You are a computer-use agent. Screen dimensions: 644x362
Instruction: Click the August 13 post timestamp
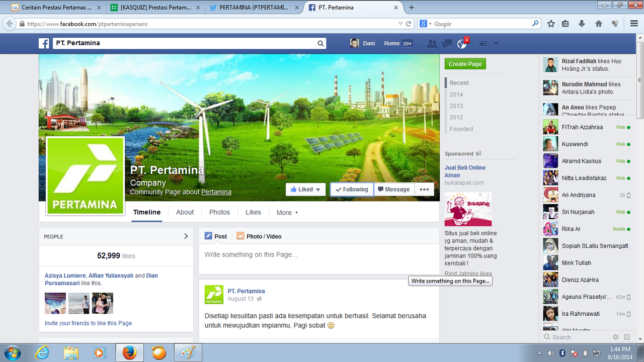(240, 299)
